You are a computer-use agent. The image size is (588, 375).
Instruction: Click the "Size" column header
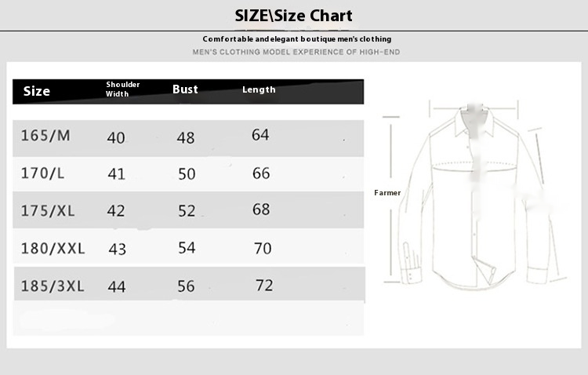point(36,91)
